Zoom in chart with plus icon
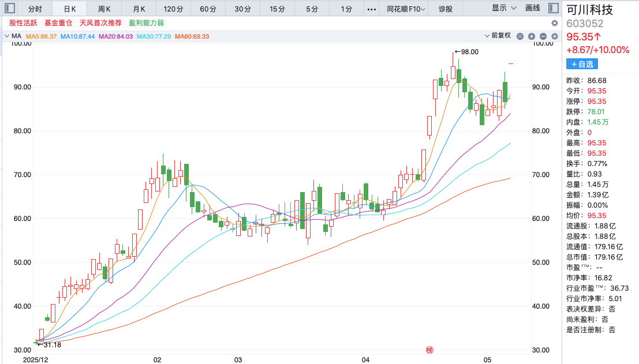639x364 pixels. pos(532,36)
